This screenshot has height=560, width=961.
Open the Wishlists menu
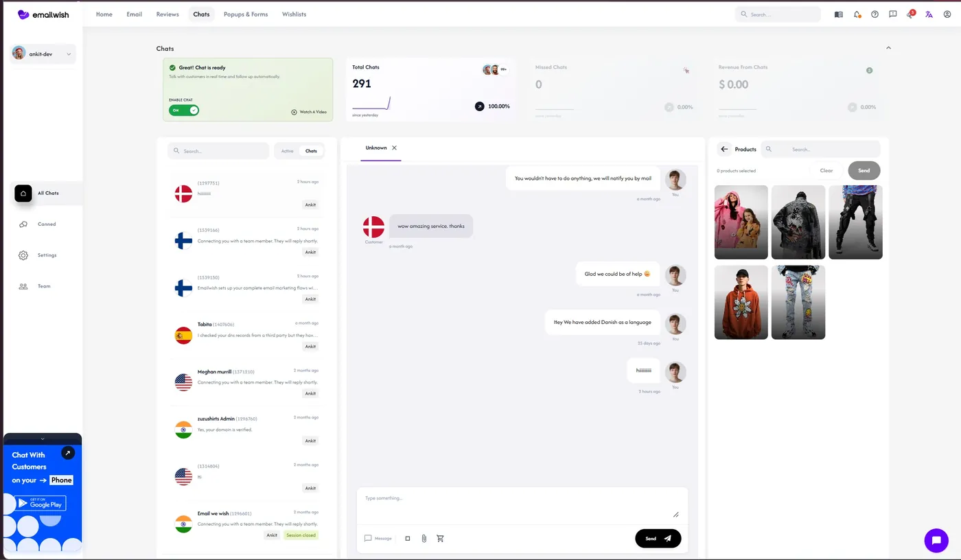pos(294,14)
